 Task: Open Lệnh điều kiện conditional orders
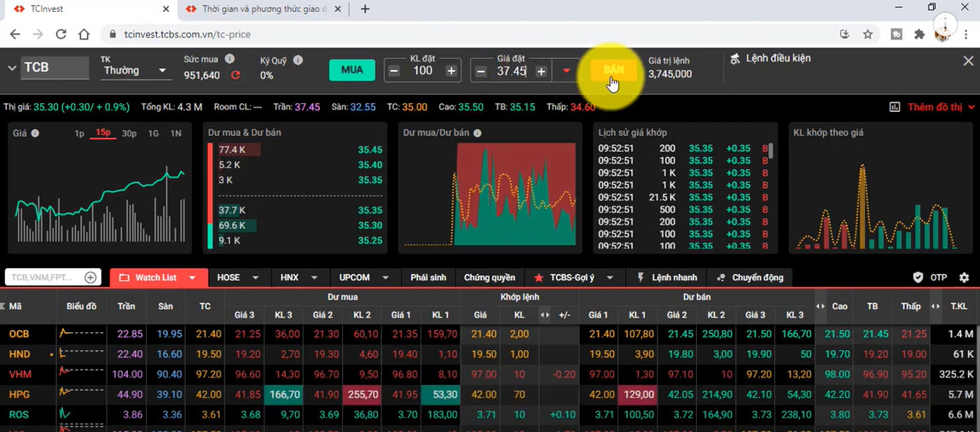pos(770,58)
